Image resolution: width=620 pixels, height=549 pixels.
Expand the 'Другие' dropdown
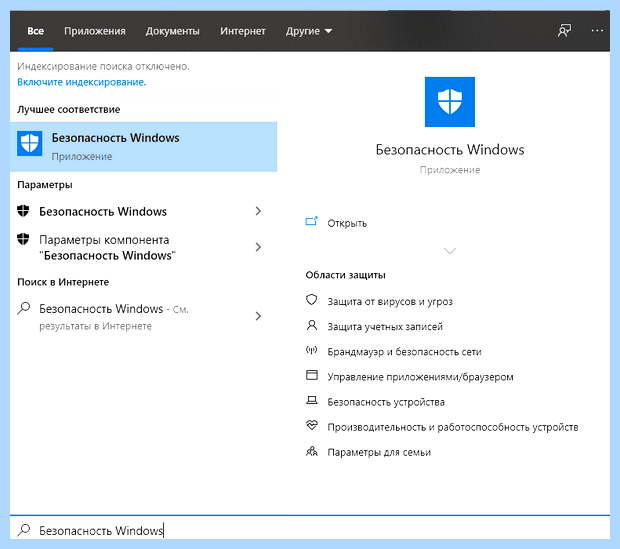coord(309,31)
